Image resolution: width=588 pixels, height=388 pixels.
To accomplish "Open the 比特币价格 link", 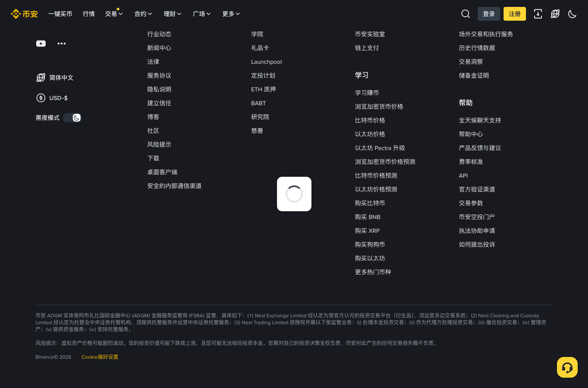I will click(370, 120).
